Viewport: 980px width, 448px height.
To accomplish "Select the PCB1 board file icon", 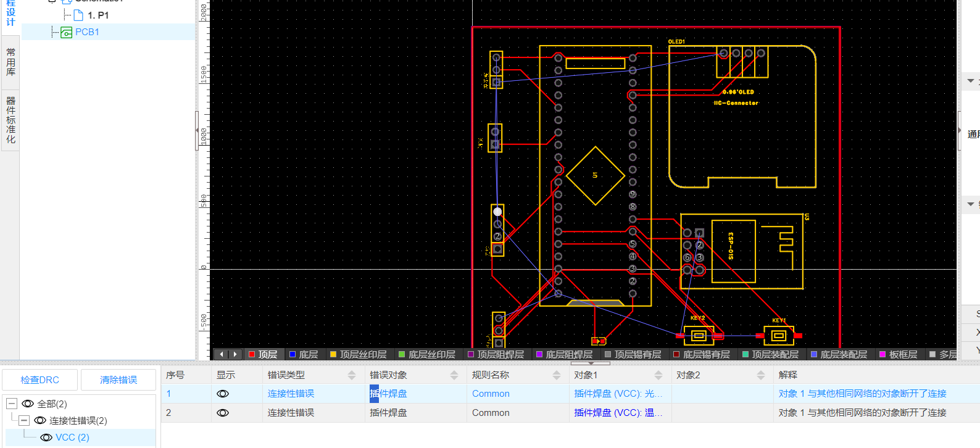I will pos(66,32).
